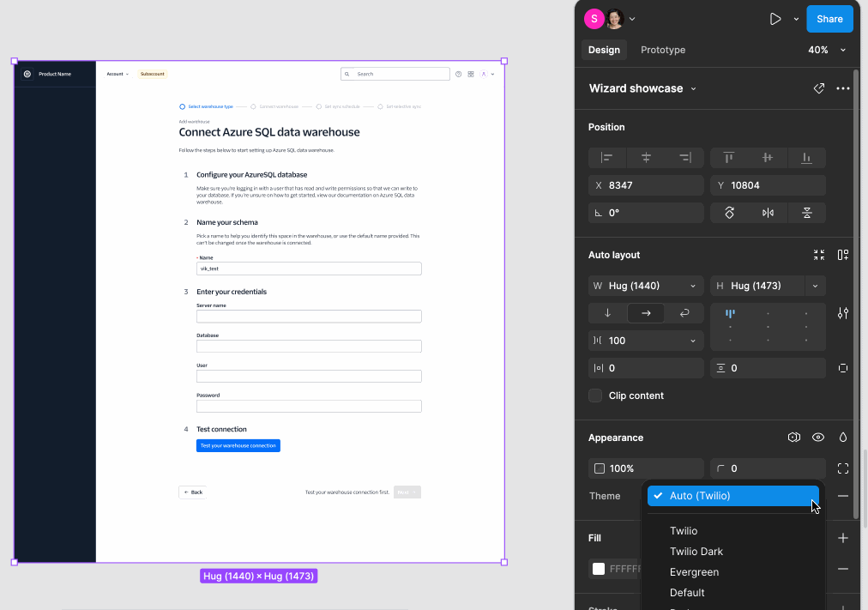Image resolution: width=868 pixels, height=610 pixels.
Task: Click the white FFFFFF fill color swatch
Action: 597,568
